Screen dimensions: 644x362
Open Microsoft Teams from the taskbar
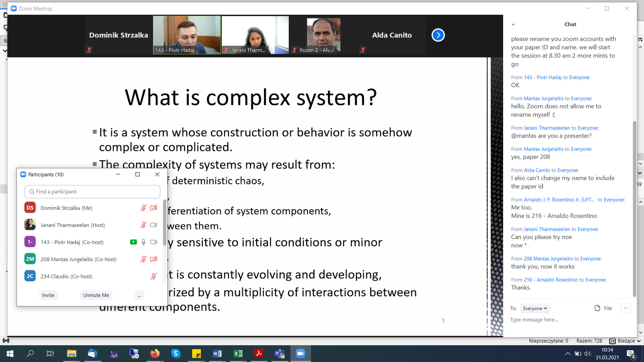[279, 354]
